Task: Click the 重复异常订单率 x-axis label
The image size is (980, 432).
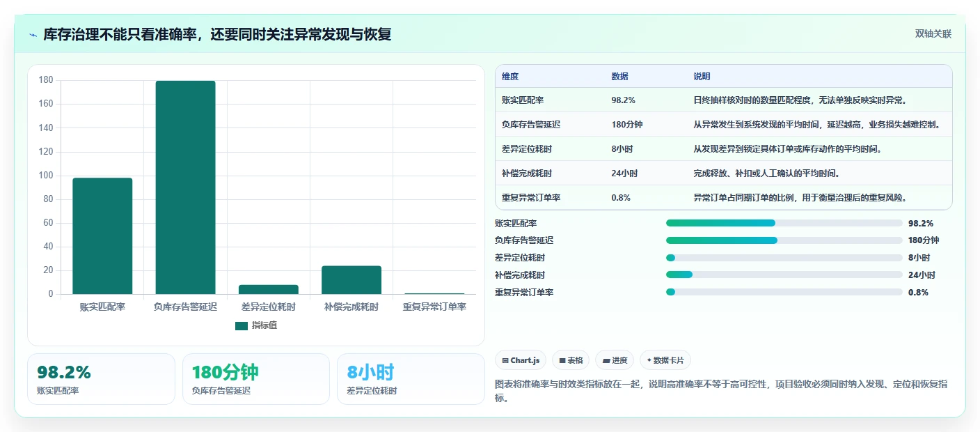Action: pos(434,307)
